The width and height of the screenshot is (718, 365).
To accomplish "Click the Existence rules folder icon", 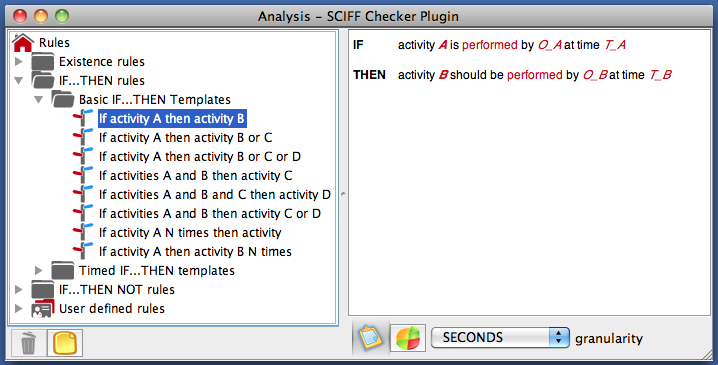I will tap(43, 61).
